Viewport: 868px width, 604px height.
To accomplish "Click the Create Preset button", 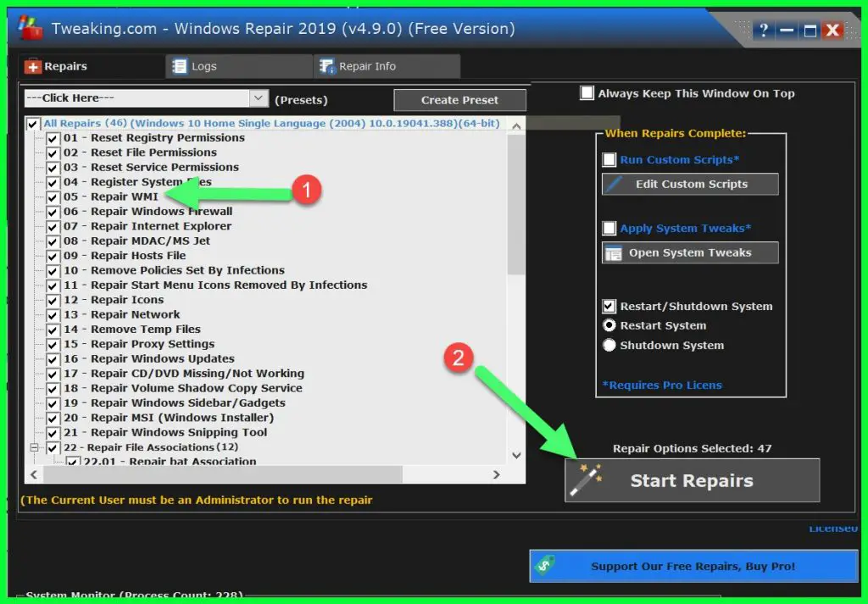I will coord(459,100).
